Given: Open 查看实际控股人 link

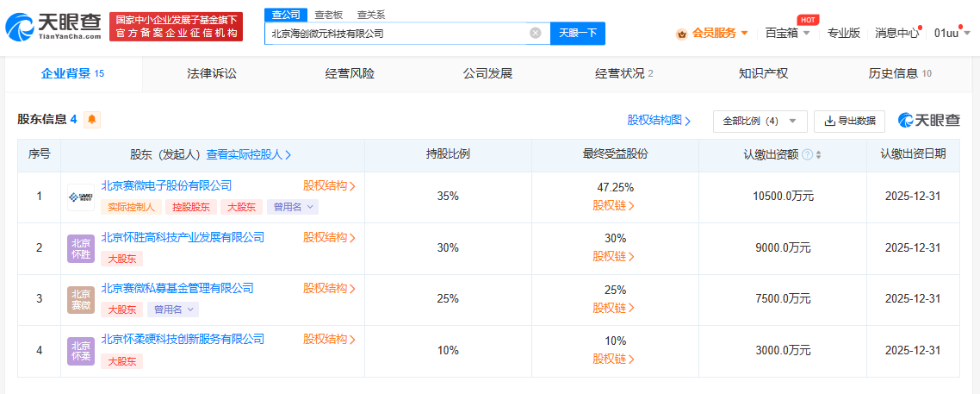Looking at the screenshot, I should tap(249, 154).
